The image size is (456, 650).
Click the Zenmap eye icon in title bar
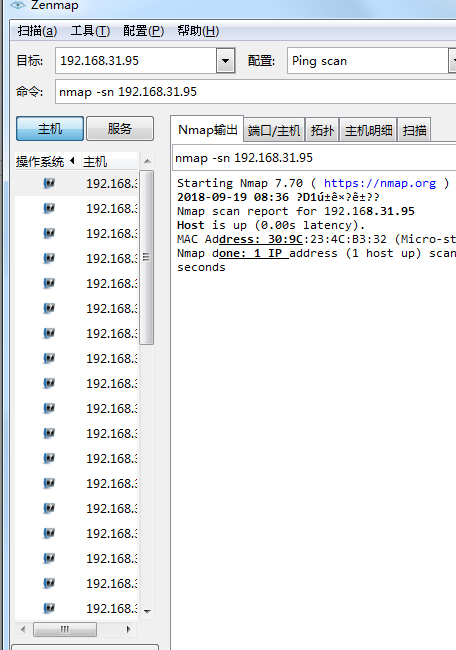click(18, 5)
